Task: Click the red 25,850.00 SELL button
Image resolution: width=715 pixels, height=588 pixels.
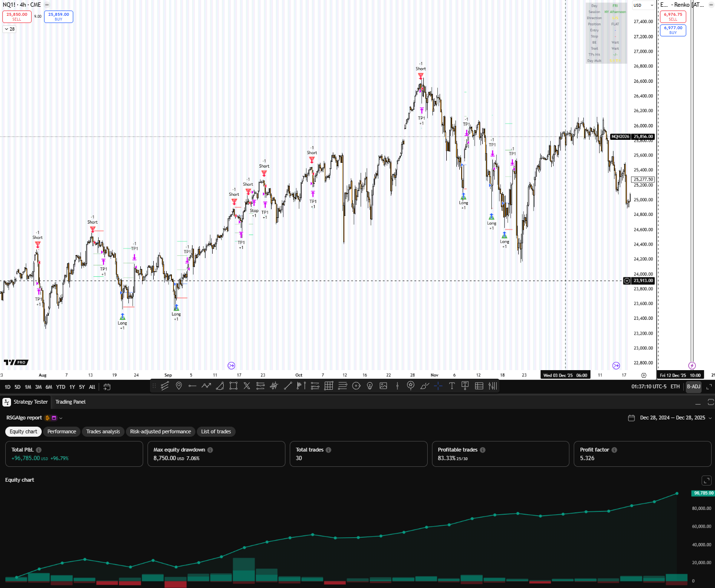Action: point(17,17)
